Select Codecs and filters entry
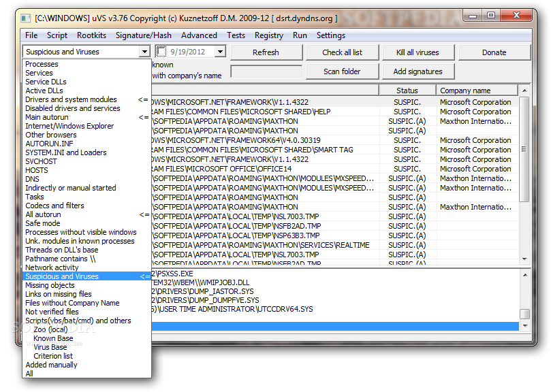Screen dimensions: 551x392 [86, 206]
